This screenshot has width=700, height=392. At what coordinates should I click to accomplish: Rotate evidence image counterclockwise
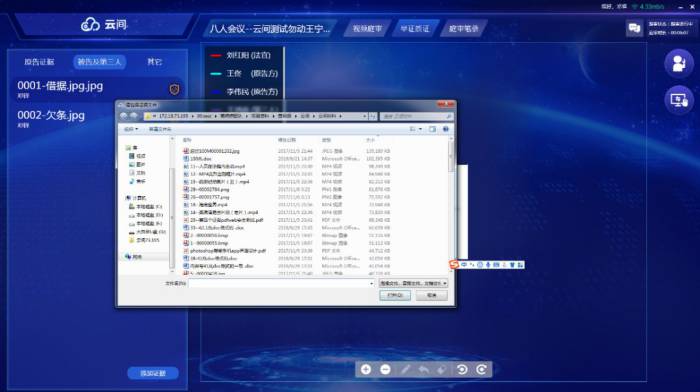click(x=462, y=369)
